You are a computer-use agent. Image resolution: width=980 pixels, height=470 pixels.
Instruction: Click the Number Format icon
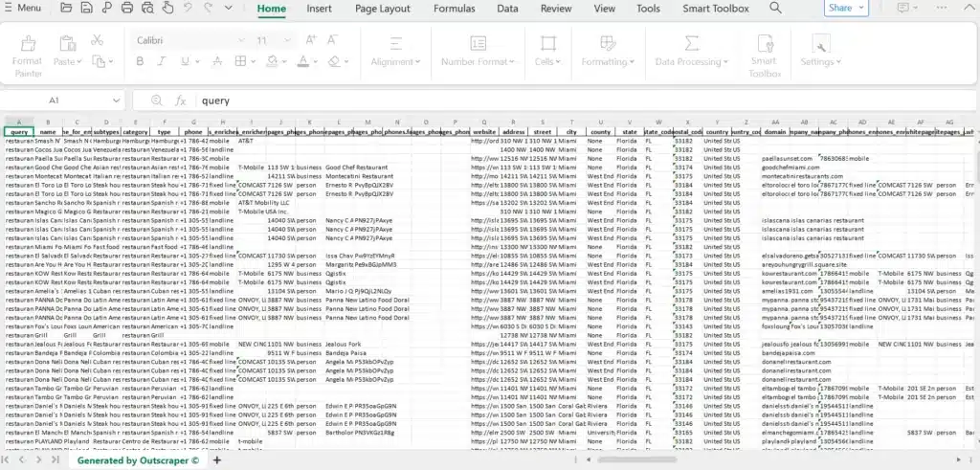click(x=479, y=43)
